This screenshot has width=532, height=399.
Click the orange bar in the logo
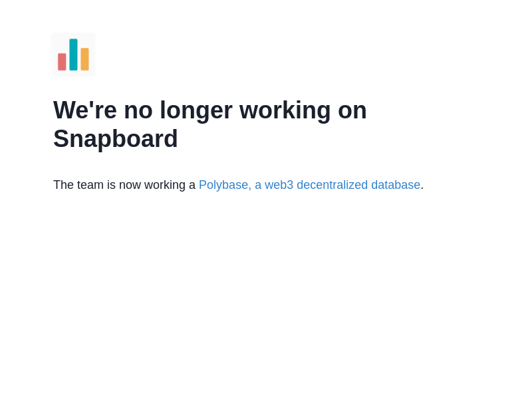84,59
